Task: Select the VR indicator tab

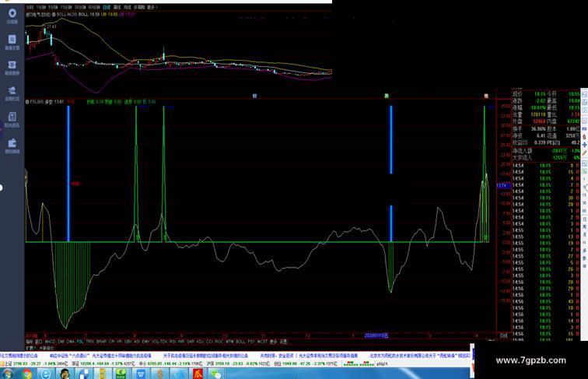Action: pos(120,342)
